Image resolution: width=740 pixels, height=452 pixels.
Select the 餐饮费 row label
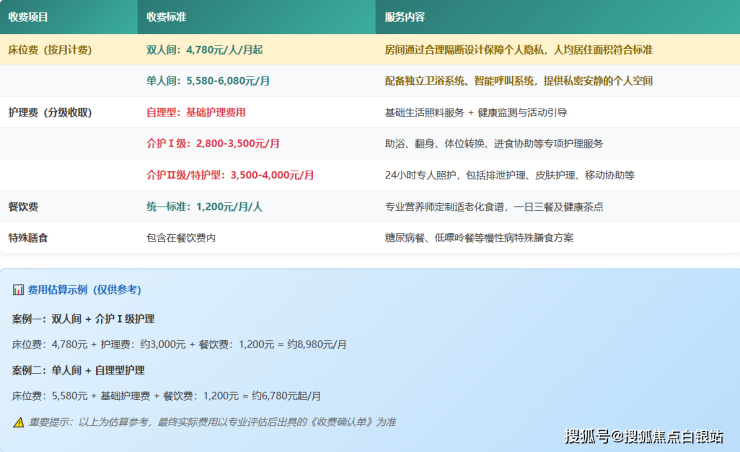point(23,206)
